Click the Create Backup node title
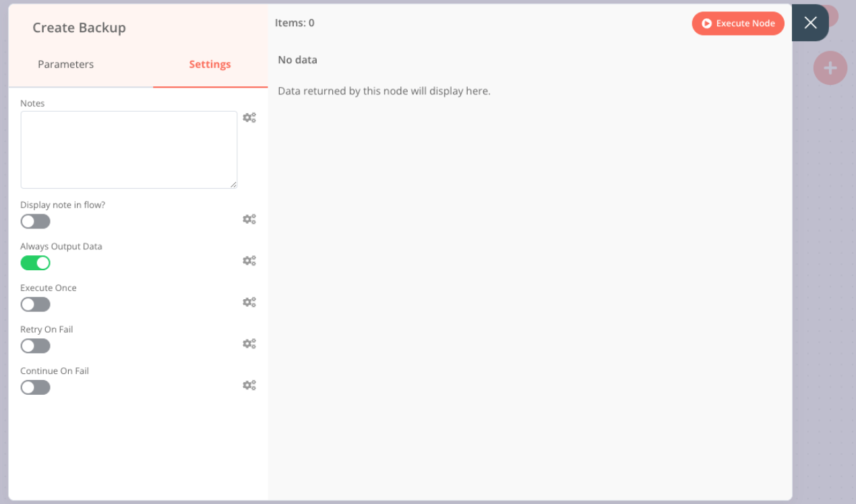Image resolution: width=856 pixels, height=504 pixels. tap(79, 28)
